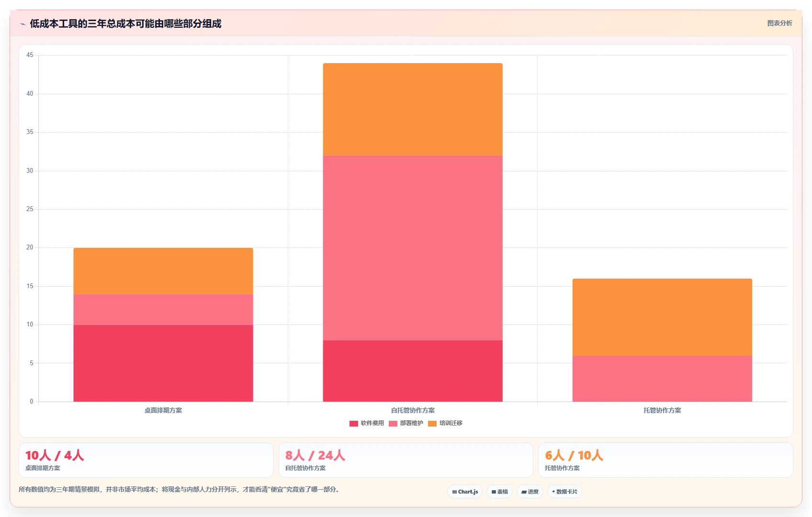Click the pink maintenance segment of 托管协作方案

point(662,379)
